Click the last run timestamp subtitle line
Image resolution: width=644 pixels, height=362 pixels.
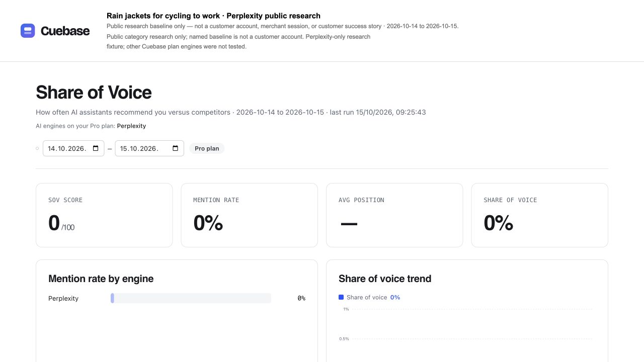(231, 112)
